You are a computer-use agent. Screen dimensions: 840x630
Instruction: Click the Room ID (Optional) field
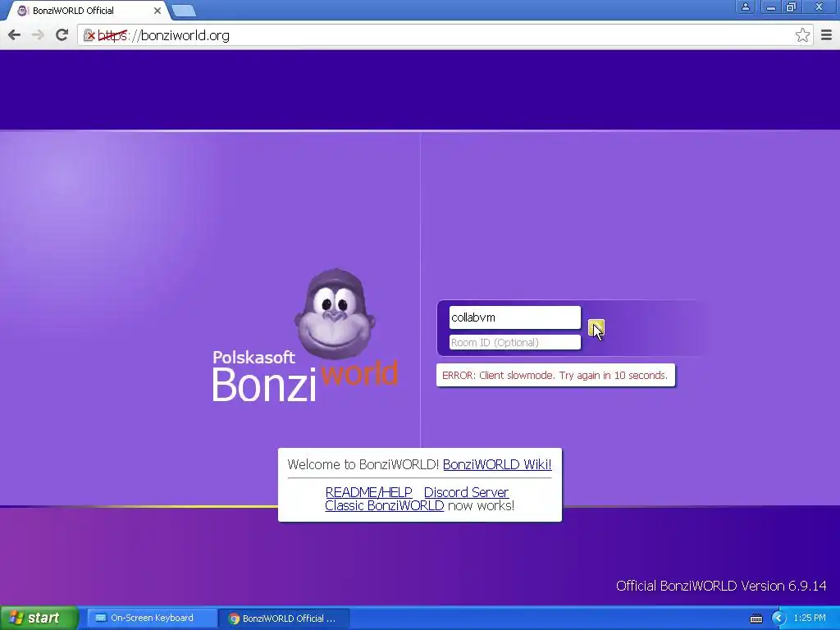point(514,342)
